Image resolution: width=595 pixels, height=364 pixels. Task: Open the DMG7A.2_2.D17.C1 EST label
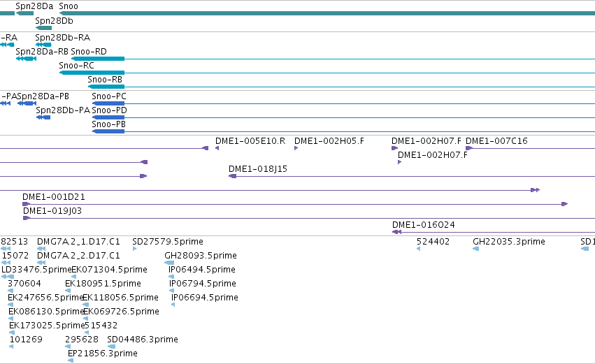78,256
